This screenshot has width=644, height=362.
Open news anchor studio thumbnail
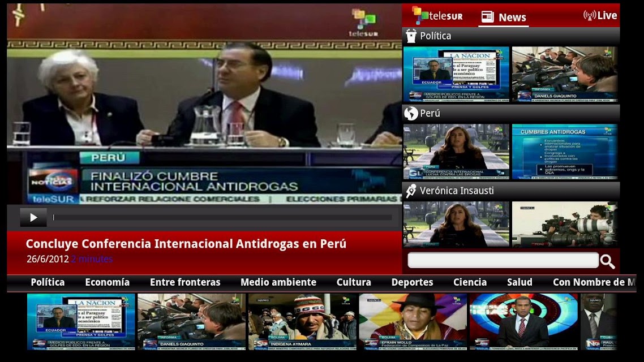(523, 322)
